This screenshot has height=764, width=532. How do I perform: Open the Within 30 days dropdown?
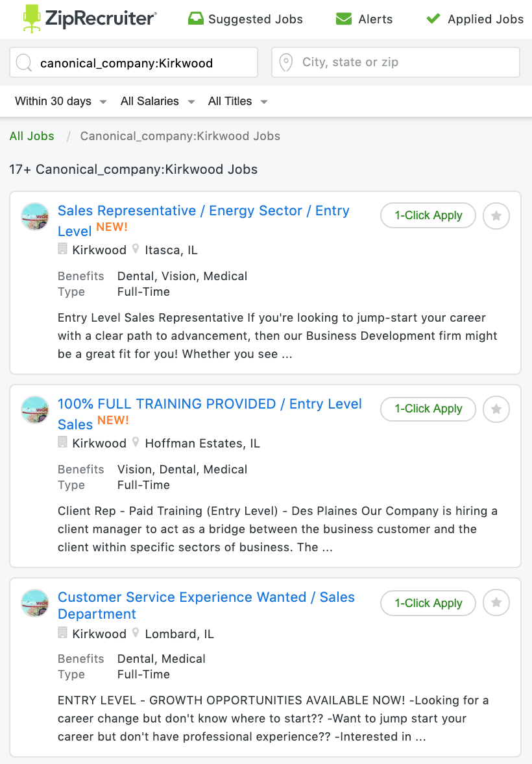60,101
